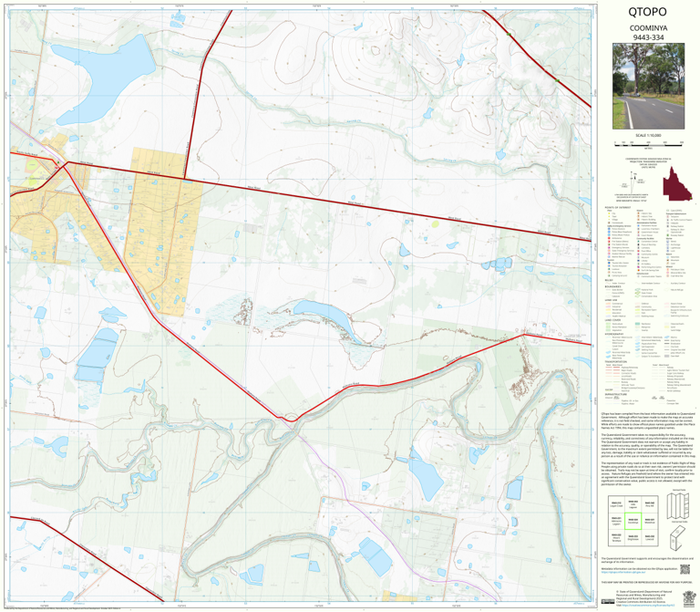Open the qtopo information website link
Screen dimensions: 700x612
pyautogui.click(x=623, y=572)
